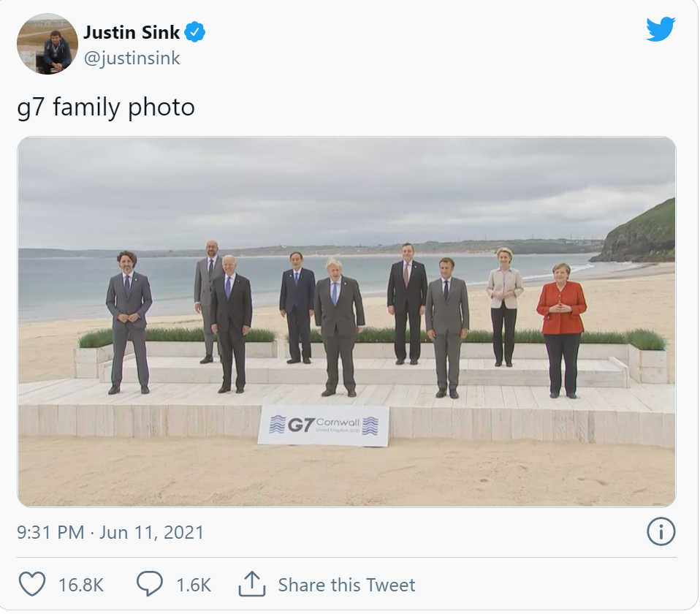Click the blue verified badge
This screenshot has height=614, width=700.
click(x=194, y=32)
